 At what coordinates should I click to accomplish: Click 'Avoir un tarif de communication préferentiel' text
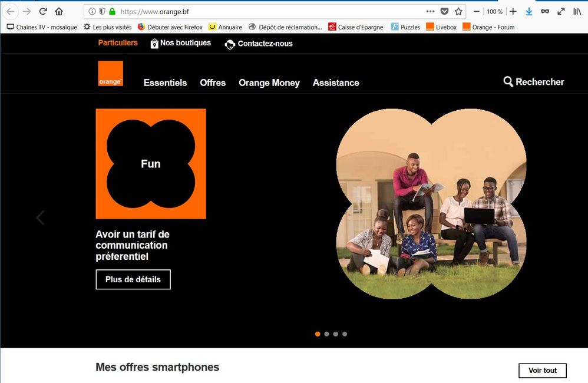click(133, 245)
